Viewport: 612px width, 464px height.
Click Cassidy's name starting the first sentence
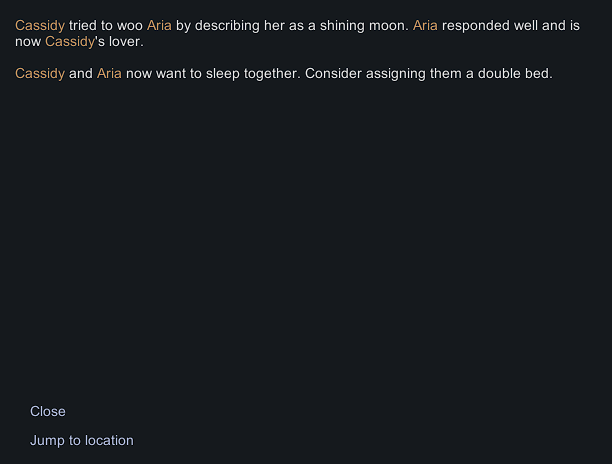(40, 25)
